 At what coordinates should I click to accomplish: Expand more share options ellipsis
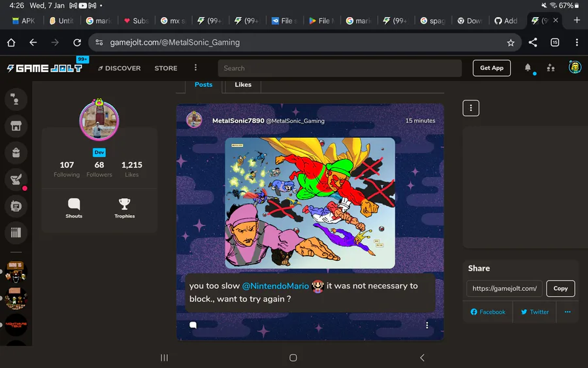[568, 312]
